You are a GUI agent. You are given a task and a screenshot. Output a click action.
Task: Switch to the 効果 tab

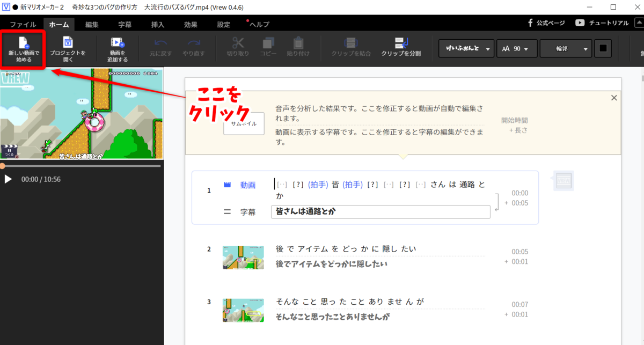(191, 24)
